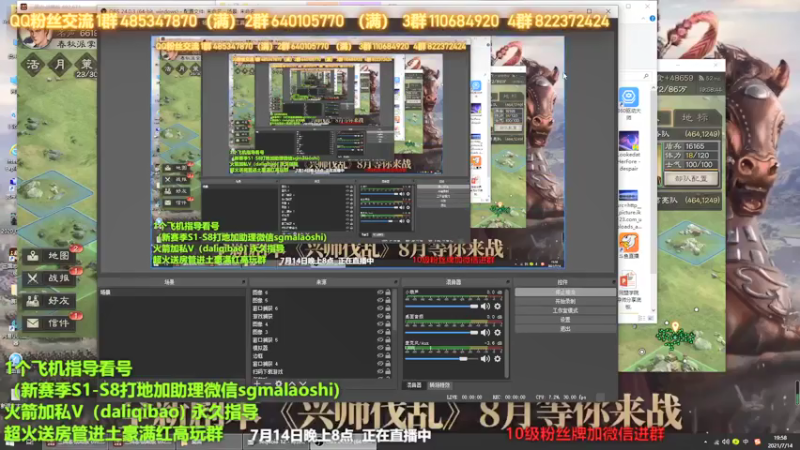Open source properties gear under source list
Viewport: 800px width, 450px height.
(x=279, y=384)
